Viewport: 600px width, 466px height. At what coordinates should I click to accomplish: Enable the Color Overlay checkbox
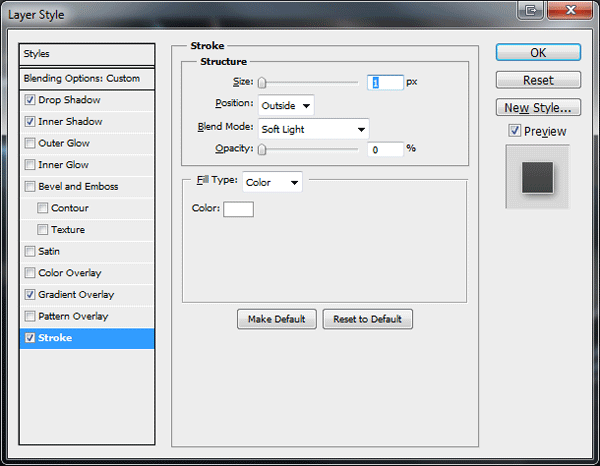coord(30,273)
